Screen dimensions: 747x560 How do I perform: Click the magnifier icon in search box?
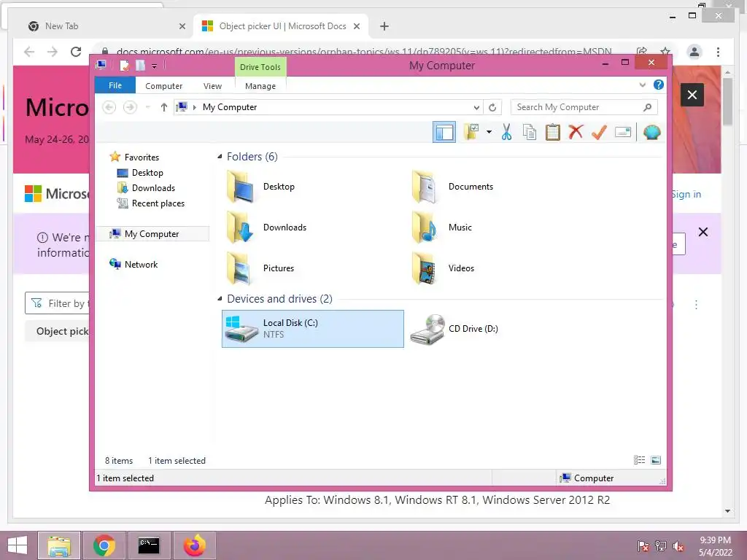click(x=648, y=107)
